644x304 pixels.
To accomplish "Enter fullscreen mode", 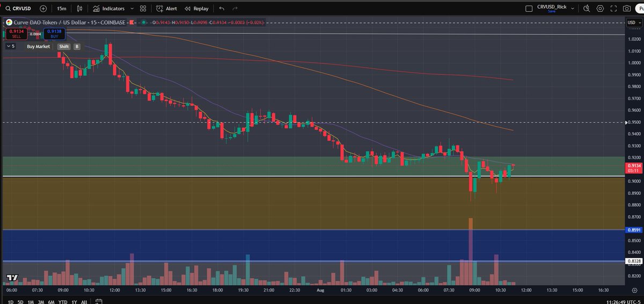I will pos(613,9).
